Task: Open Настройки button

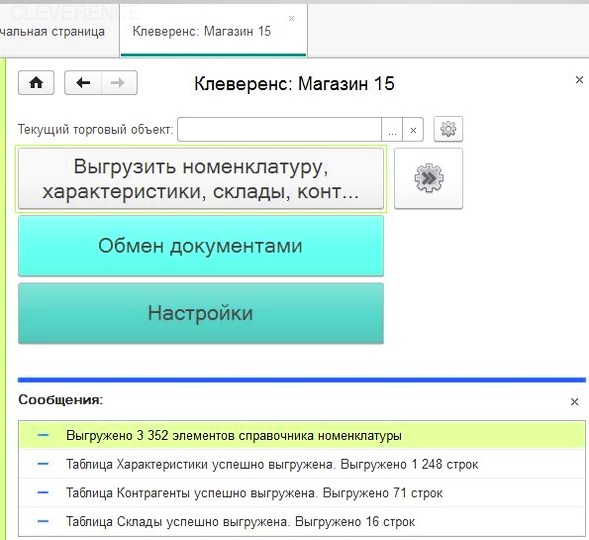Action: tap(201, 313)
